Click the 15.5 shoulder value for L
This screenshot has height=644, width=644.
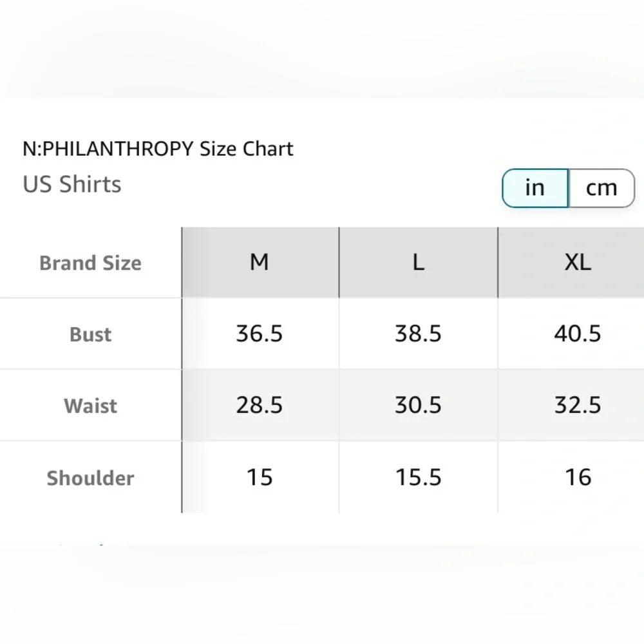click(x=418, y=477)
